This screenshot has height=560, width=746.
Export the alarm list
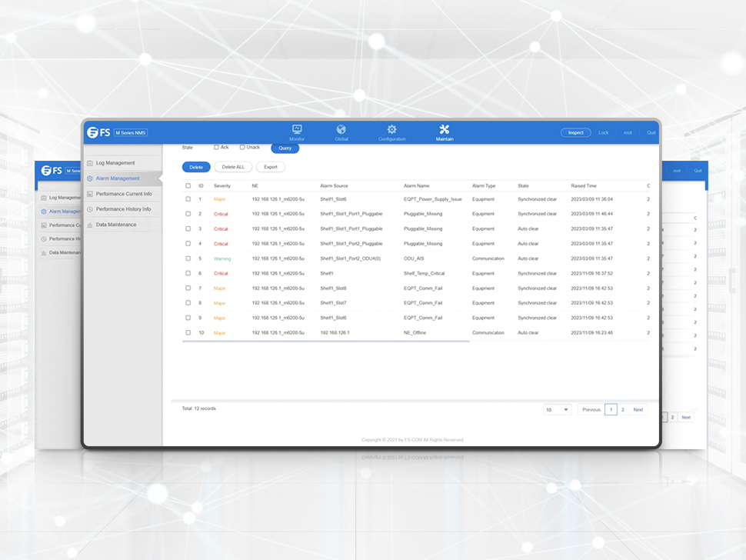271,167
